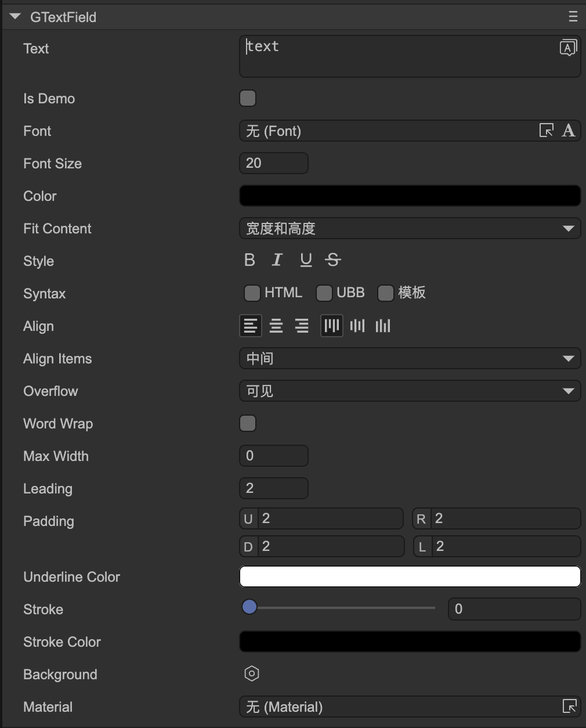Click the font picker A icon
Screen dimensions: 586x728
[569, 131]
